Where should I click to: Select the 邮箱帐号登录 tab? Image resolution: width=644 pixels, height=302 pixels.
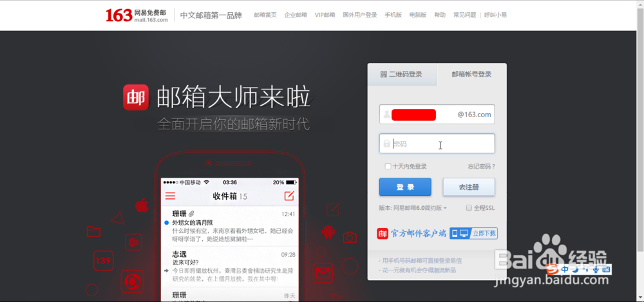pos(471,74)
